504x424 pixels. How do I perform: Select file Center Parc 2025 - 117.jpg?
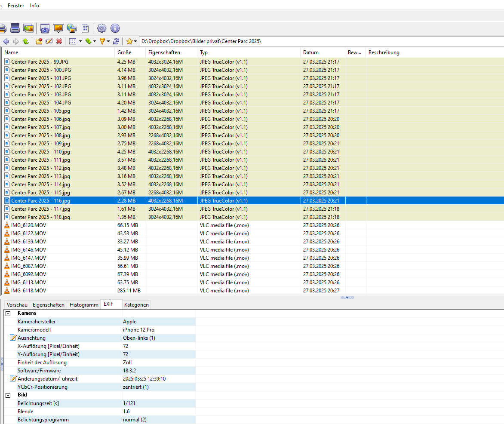[x=40, y=209]
